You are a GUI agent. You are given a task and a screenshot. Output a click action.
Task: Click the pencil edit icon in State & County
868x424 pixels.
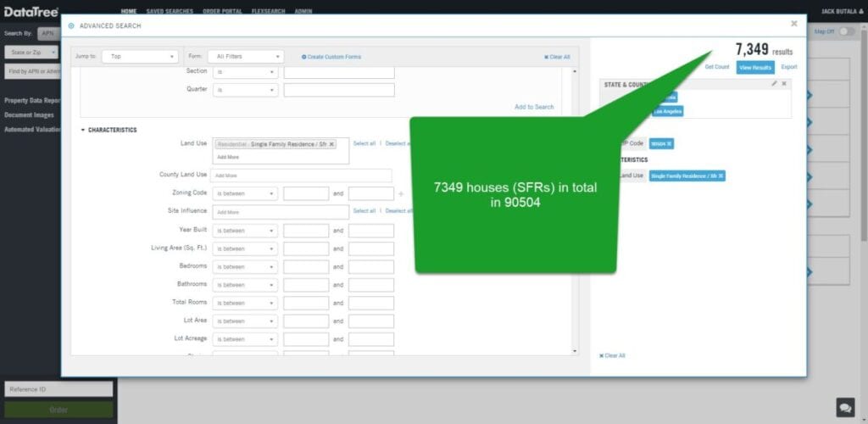pos(774,84)
